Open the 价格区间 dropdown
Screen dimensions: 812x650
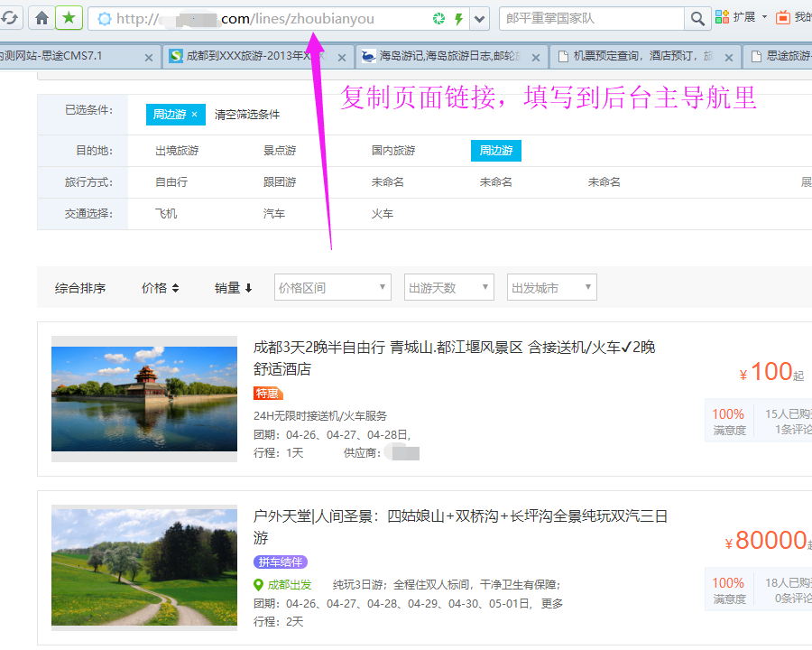(x=332, y=288)
